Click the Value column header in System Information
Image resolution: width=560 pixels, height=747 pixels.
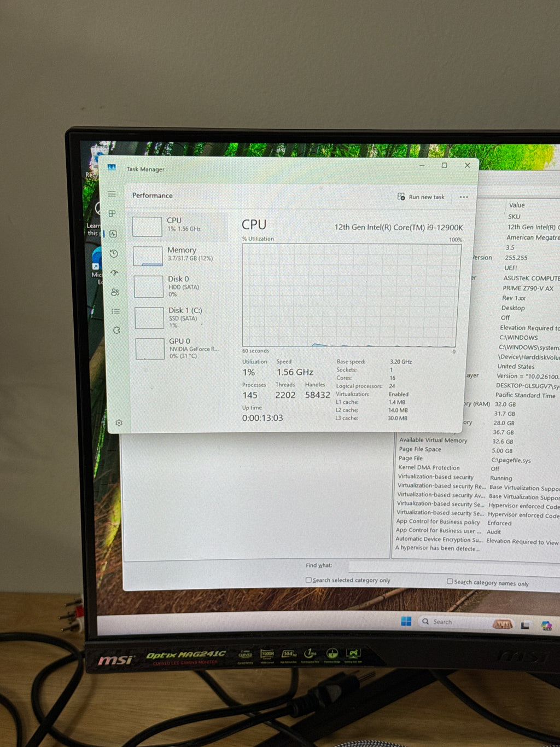point(517,205)
